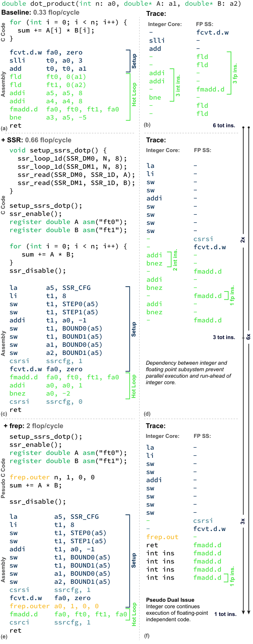Viewport: 253px width, 644px height.
Task: Click the 'ssr_loop_1d(SSR_DM0, N, 8);' line
Action: click(72, 159)
